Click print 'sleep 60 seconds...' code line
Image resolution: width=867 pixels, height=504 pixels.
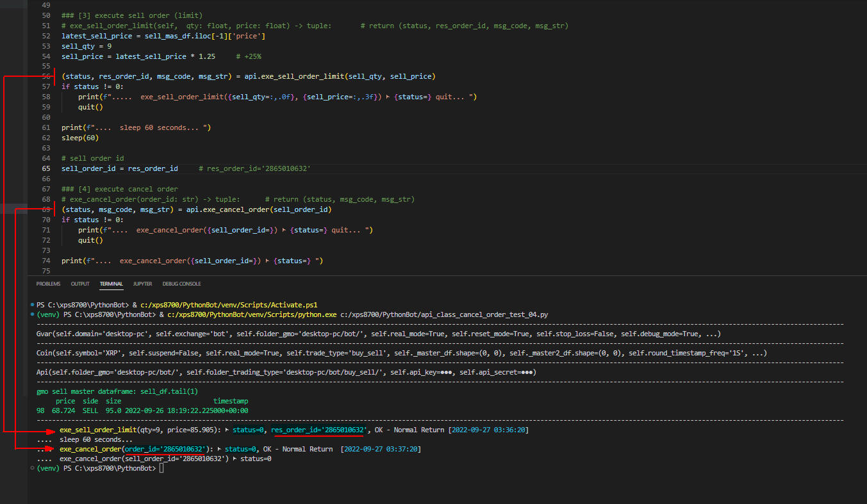point(136,128)
